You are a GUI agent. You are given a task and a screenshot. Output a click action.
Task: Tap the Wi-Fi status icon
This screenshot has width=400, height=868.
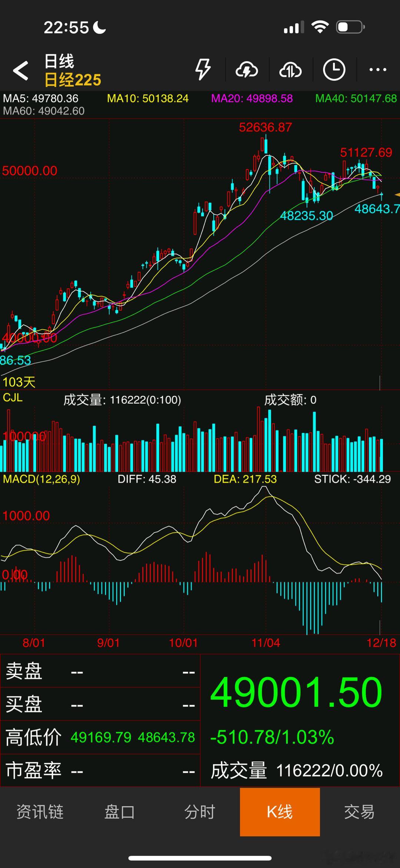(320, 27)
